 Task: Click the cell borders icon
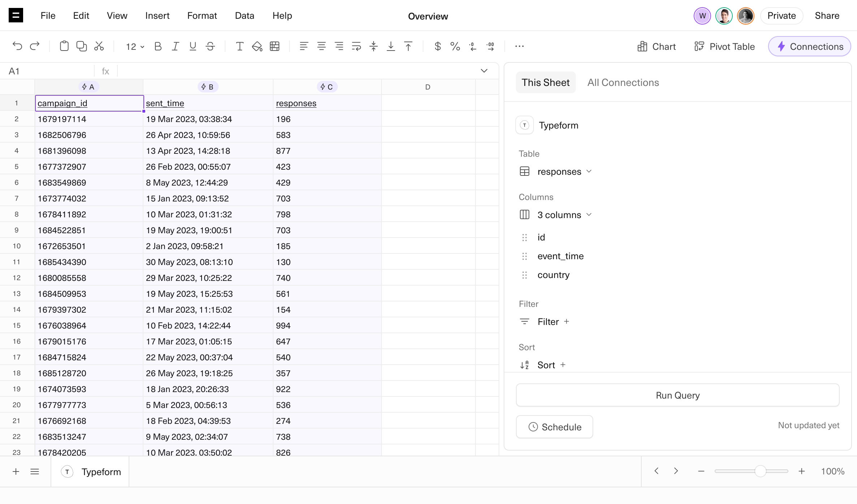(x=275, y=46)
